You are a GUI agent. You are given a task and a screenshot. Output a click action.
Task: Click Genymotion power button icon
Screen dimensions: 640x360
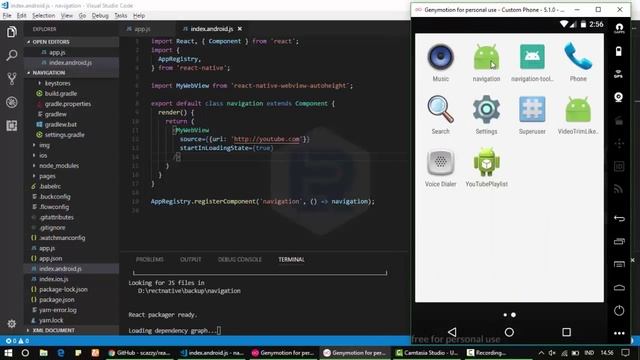[619, 311]
